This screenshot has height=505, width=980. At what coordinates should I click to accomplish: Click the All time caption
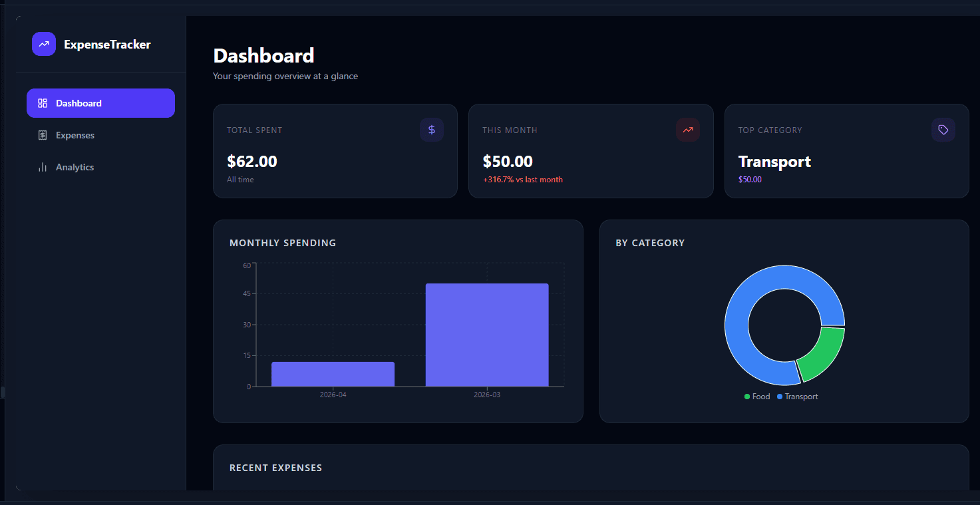click(x=240, y=180)
